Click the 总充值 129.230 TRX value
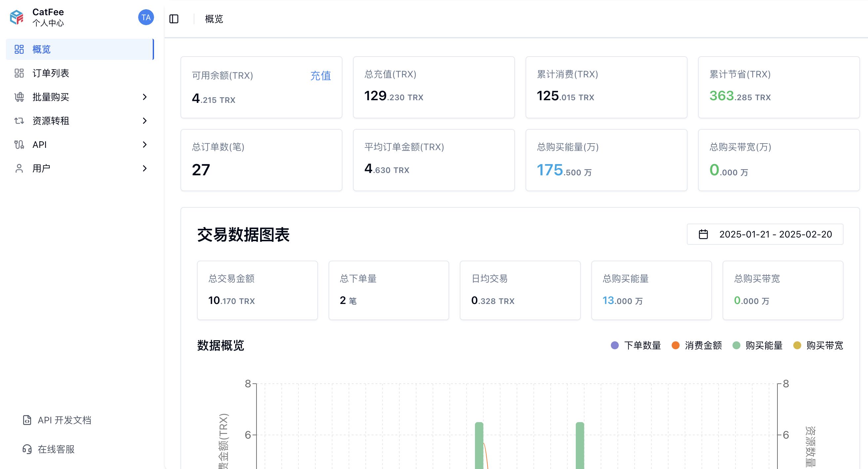The image size is (868, 469). pos(394,96)
